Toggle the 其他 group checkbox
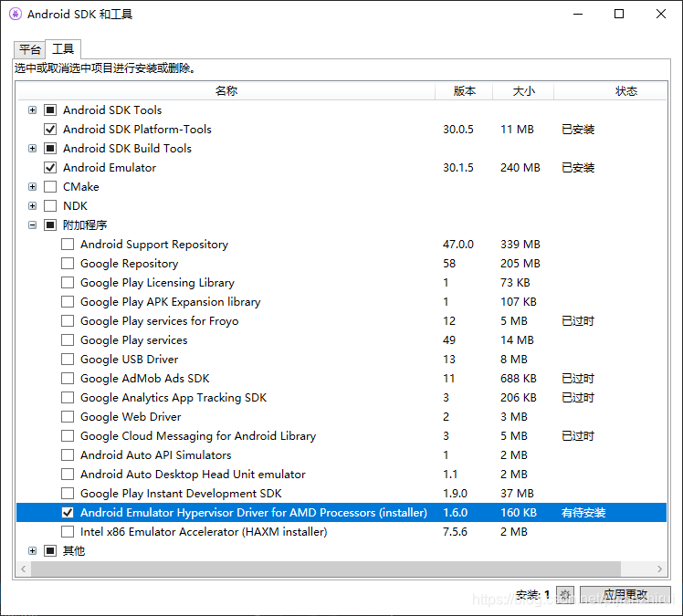The image size is (683, 616). (50, 550)
